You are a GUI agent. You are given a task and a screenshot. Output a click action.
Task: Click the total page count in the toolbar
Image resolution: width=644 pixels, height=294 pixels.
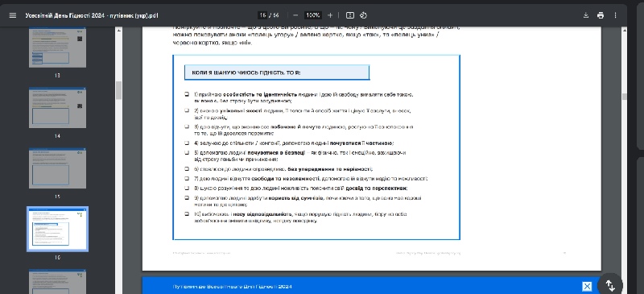pos(275,15)
